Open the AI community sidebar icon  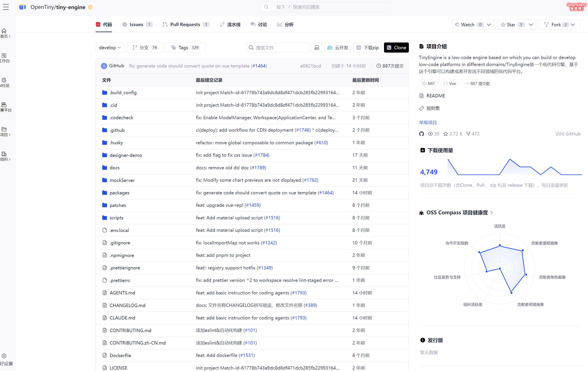pyautogui.click(x=4, y=80)
